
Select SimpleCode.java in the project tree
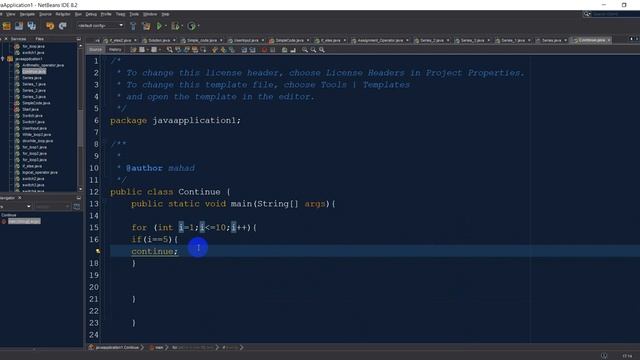[x=36, y=103]
